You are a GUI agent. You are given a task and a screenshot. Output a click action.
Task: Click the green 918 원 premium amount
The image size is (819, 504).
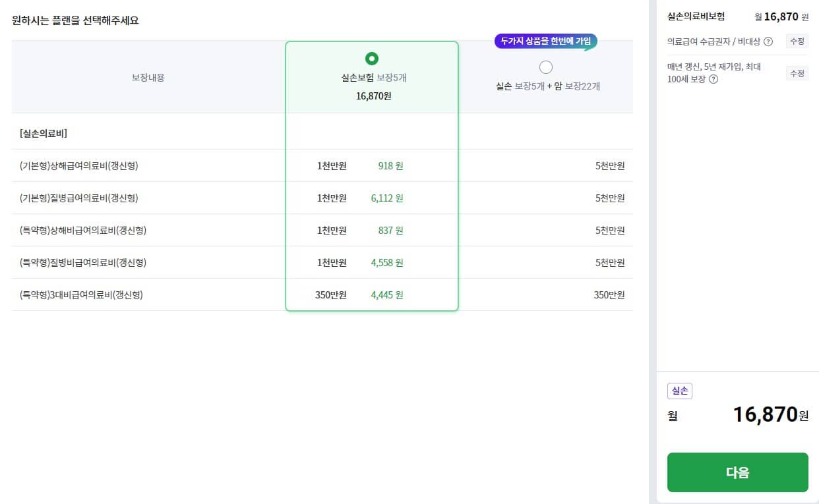pos(390,165)
